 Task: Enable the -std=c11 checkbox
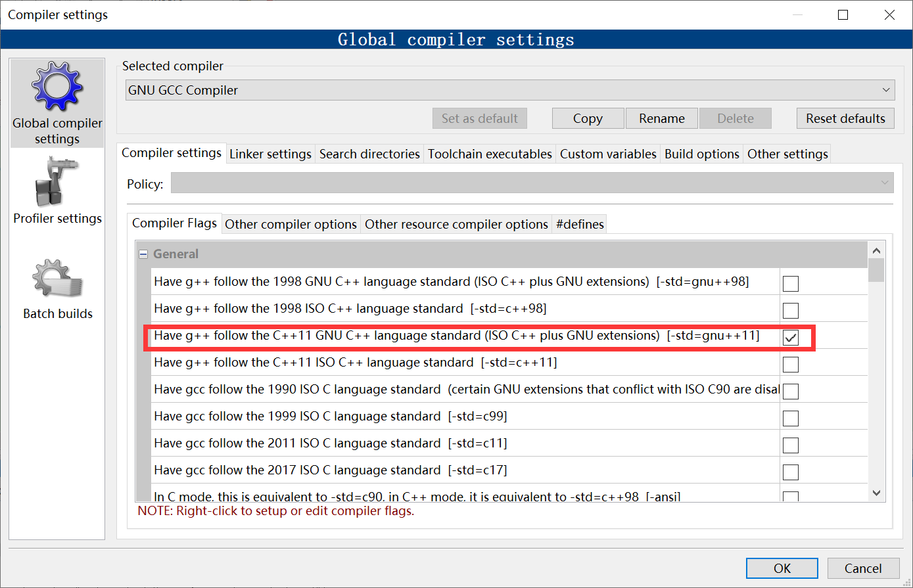pos(791,445)
